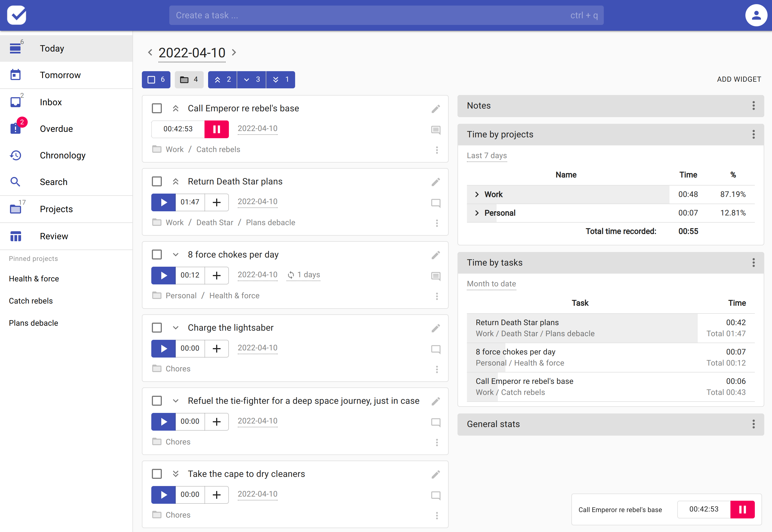Toggle normal priority filter showing 3

(x=251, y=80)
